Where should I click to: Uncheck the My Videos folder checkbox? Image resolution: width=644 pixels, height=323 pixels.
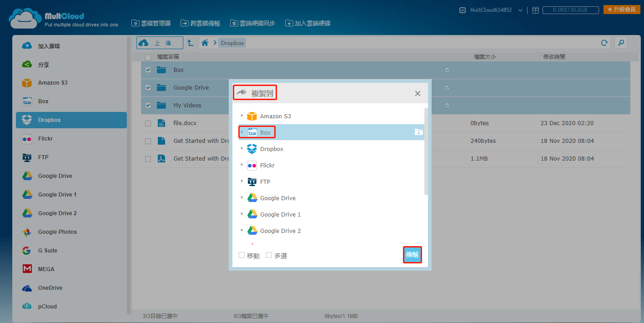click(x=148, y=106)
